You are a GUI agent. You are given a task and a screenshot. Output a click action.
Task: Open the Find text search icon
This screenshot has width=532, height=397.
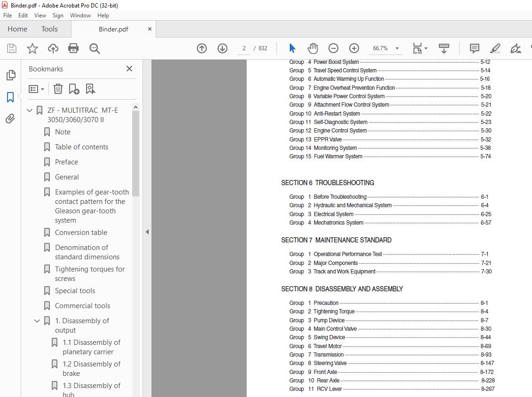coord(95,48)
